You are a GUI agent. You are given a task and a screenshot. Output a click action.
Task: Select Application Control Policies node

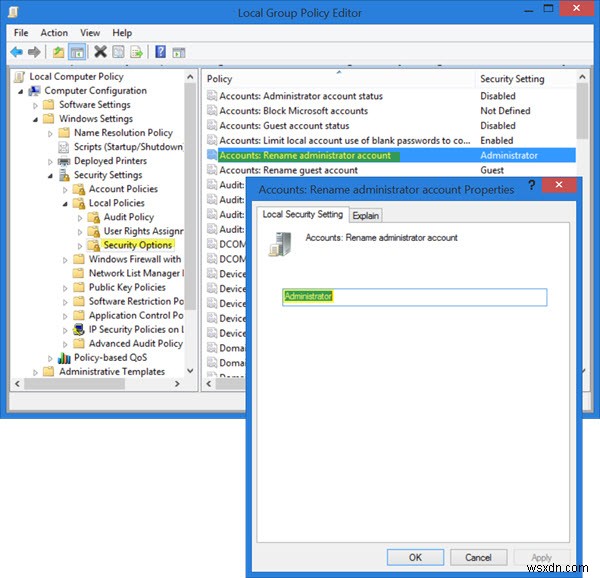136,316
